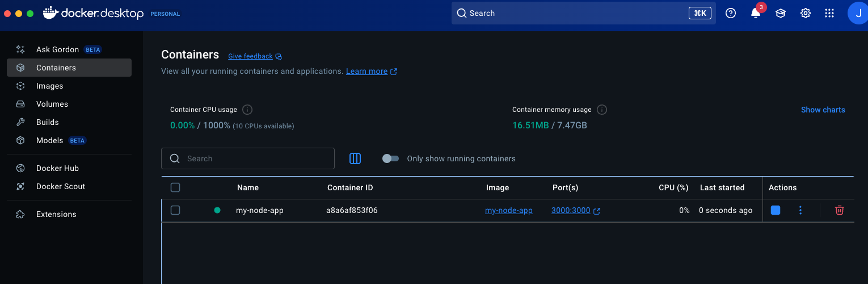Toggle Only show running containers
The height and width of the screenshot is (284, 868).
pos(390,158)
